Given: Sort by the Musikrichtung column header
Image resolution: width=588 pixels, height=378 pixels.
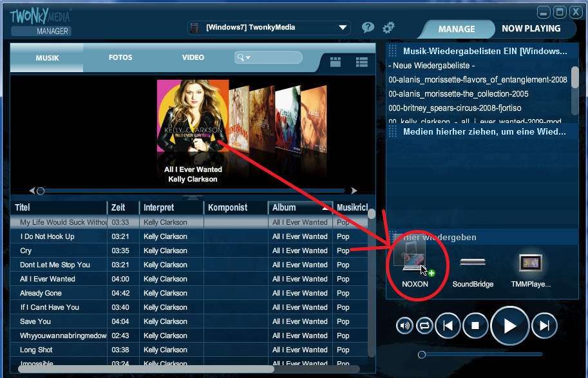Looking at the screenshot, I should tap(350, 207).
